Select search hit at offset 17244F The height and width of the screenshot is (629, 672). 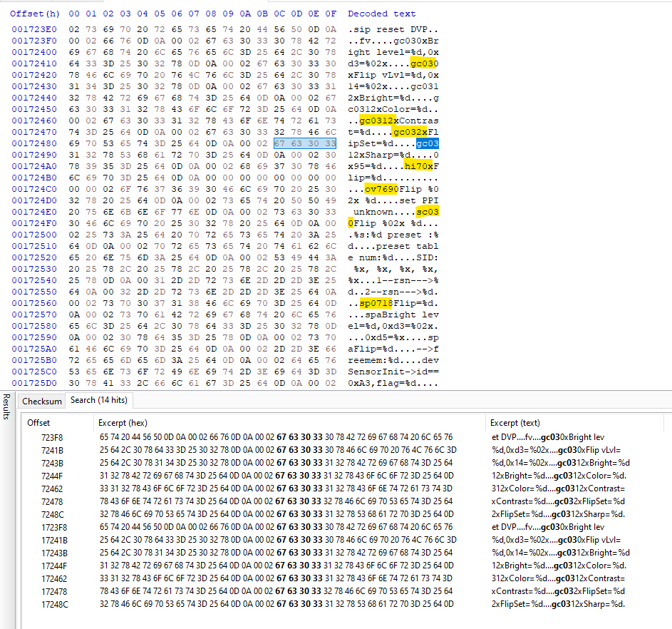click(x=54, y=566)
